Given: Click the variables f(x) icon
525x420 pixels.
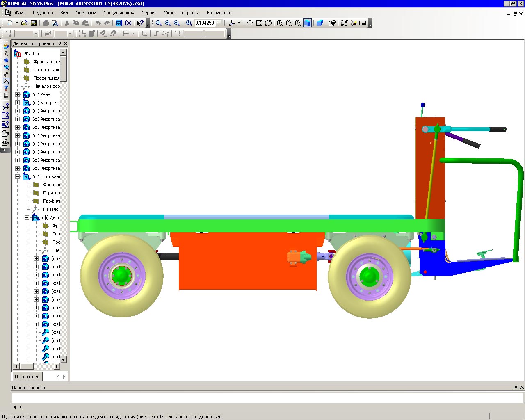Looking at the screenshot, I should point(128,23).
